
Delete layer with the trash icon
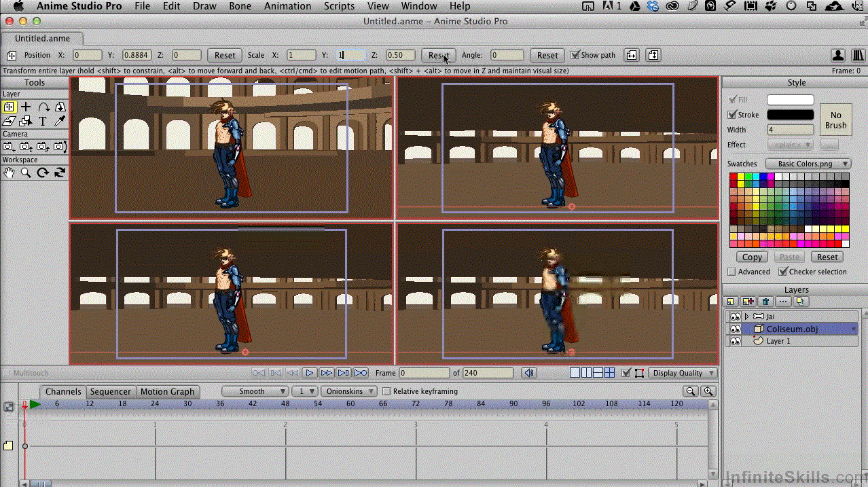(x=765, y=302)
